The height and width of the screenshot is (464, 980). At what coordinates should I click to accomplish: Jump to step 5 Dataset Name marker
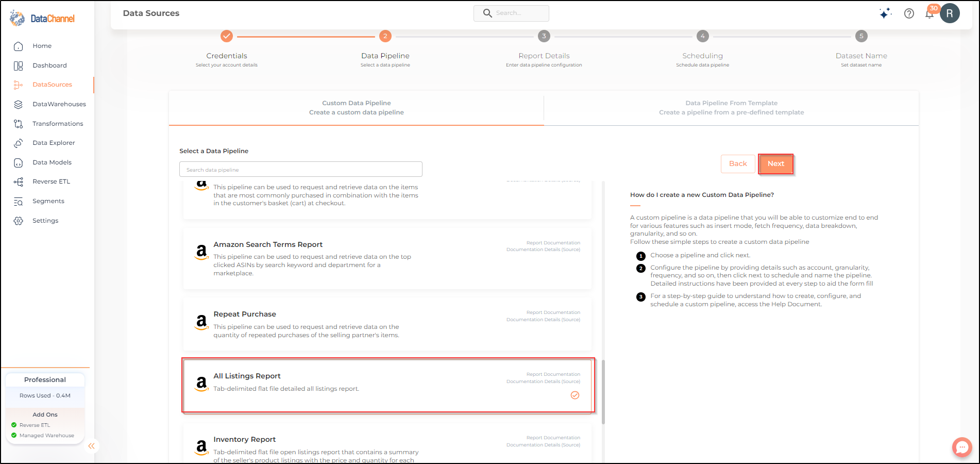click(x=861, y=36)
